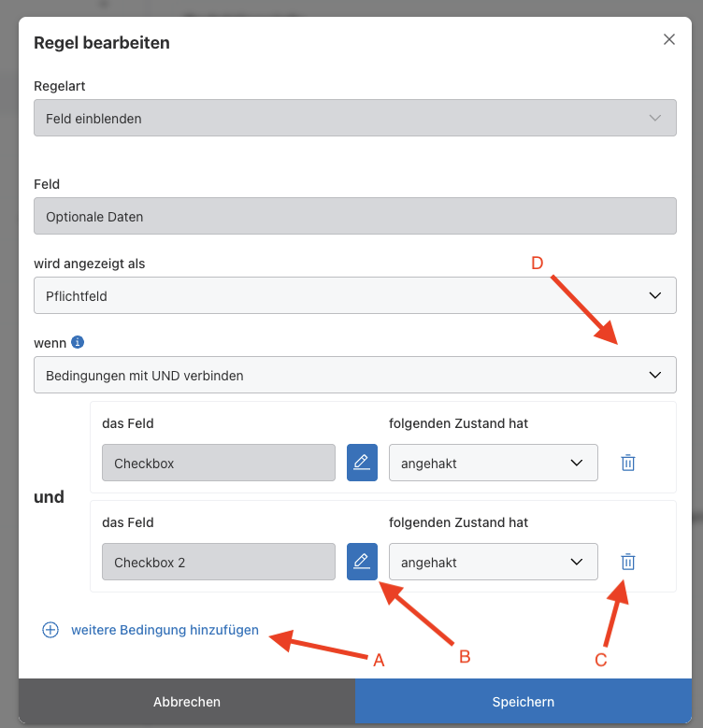The height and width of the screenshot is (728, 703).
Task: Click the 'Optionale Daten' field box
Action: click(x=354, y=216)
